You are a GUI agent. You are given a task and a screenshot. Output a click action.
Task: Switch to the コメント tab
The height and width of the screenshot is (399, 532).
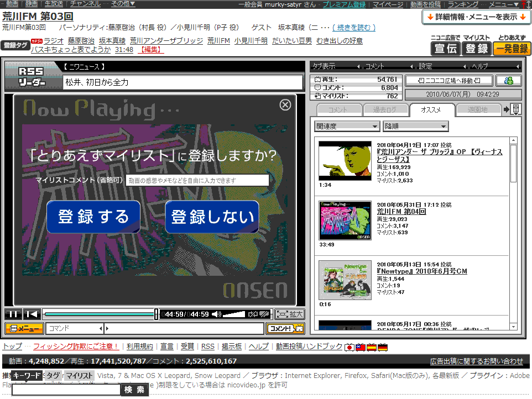coord(338,109)
